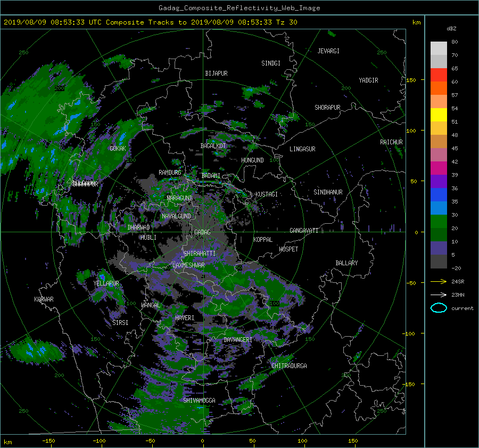479x448 pixels.
Task: Select the HUNGUND label
Action: (x=252, y=160)
